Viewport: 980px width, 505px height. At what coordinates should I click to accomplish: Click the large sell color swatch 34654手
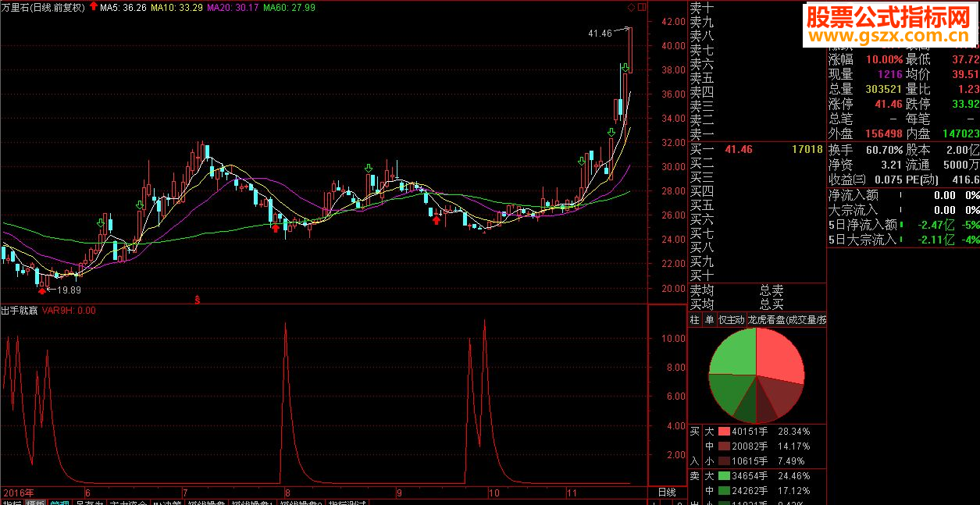[724, 475]
